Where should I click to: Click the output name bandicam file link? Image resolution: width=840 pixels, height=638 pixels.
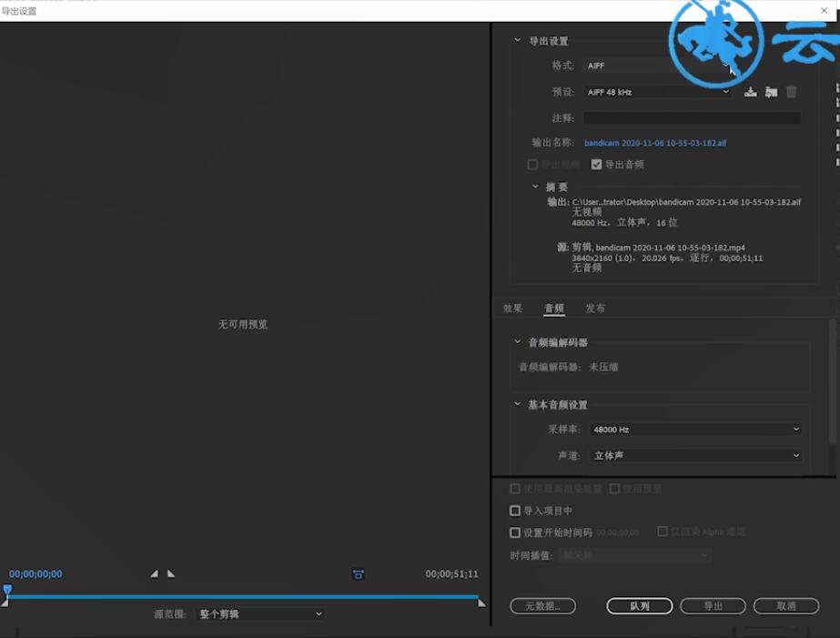pyautogui.click(x=655, y=143)
